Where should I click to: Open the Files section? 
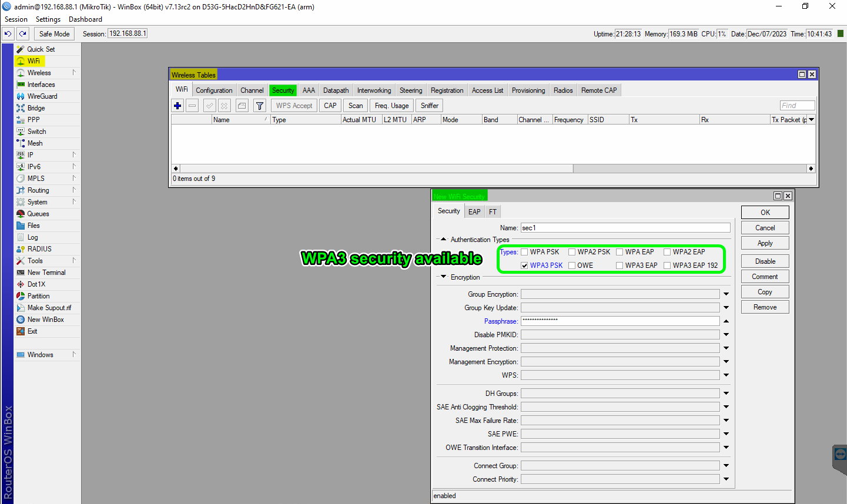pyautogui.click(x=34, y=226)
